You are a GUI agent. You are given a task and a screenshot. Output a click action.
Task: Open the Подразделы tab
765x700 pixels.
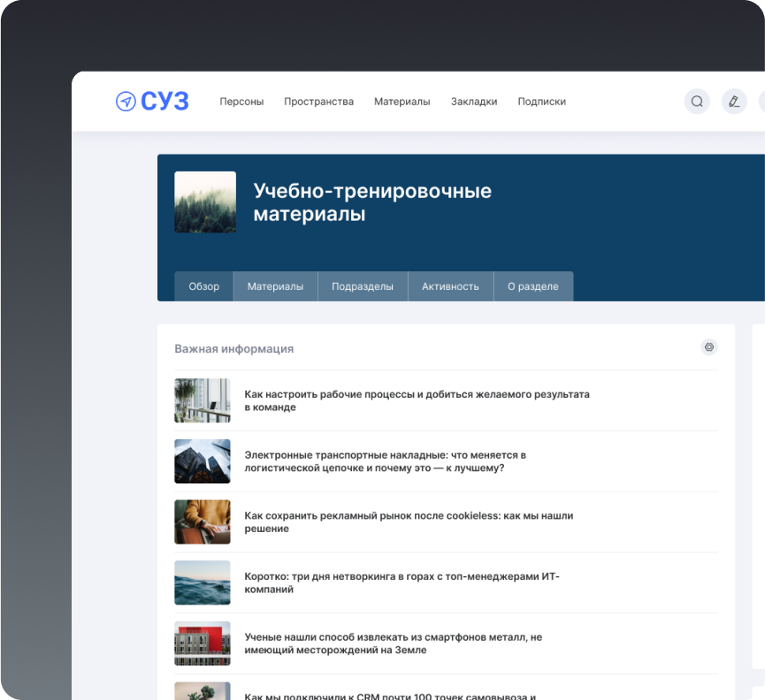[362, 286]
